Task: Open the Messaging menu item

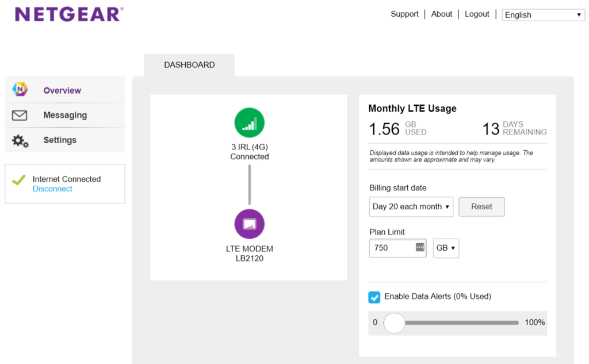Action: click(65, 116)
